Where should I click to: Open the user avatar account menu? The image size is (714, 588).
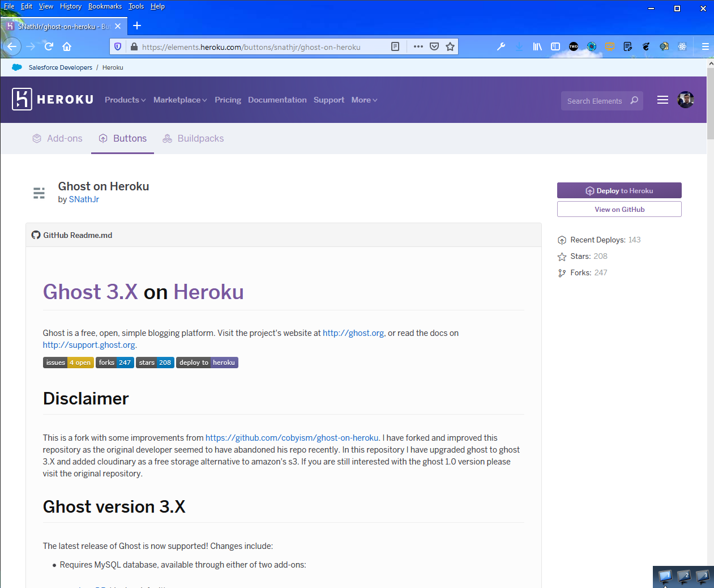pyautogui.click(x=686, y=100)
